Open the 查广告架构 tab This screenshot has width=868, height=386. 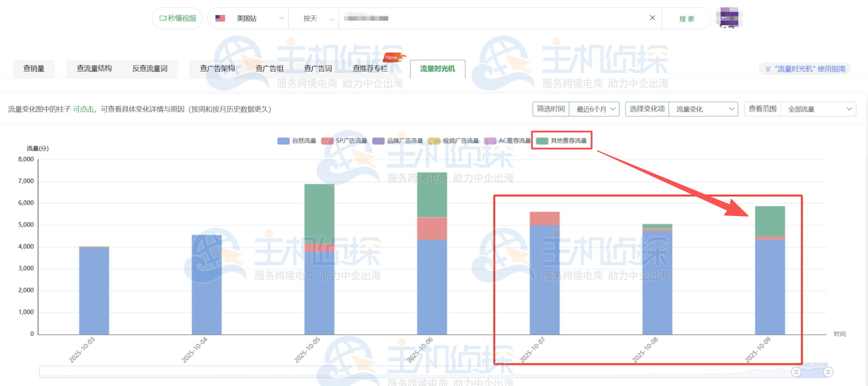tap(217, 68)
